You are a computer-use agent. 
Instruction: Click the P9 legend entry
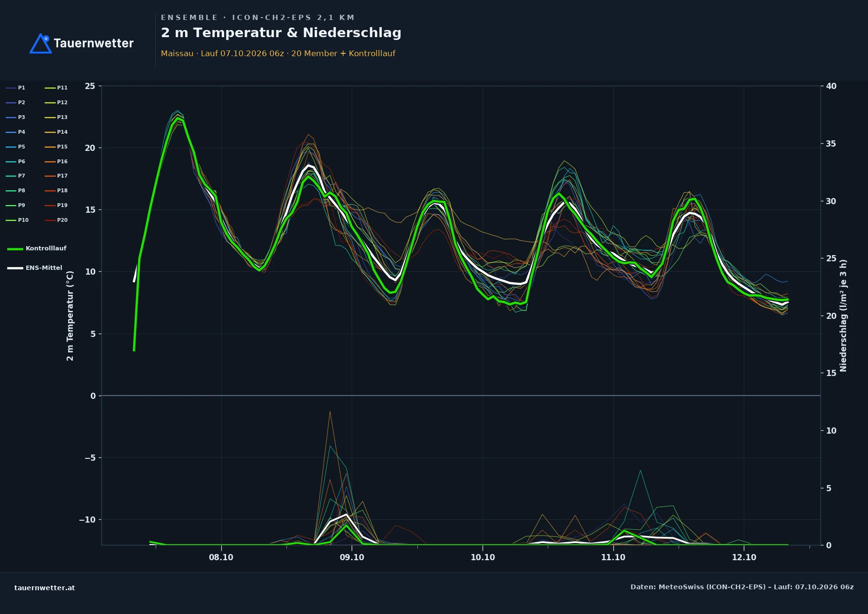click(16, 205)
